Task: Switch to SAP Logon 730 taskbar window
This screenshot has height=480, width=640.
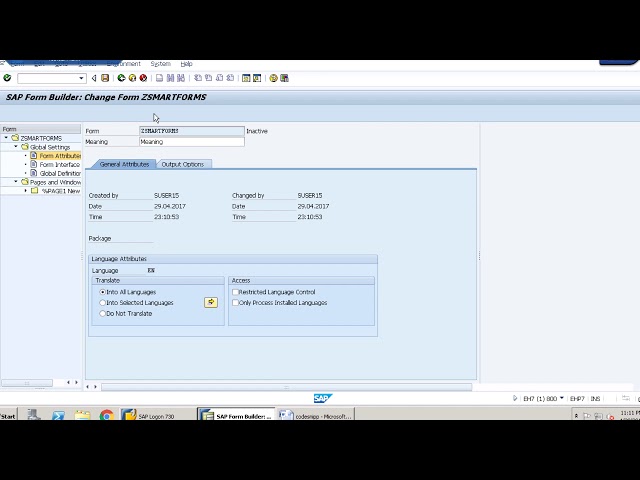Action: (157, 416)
